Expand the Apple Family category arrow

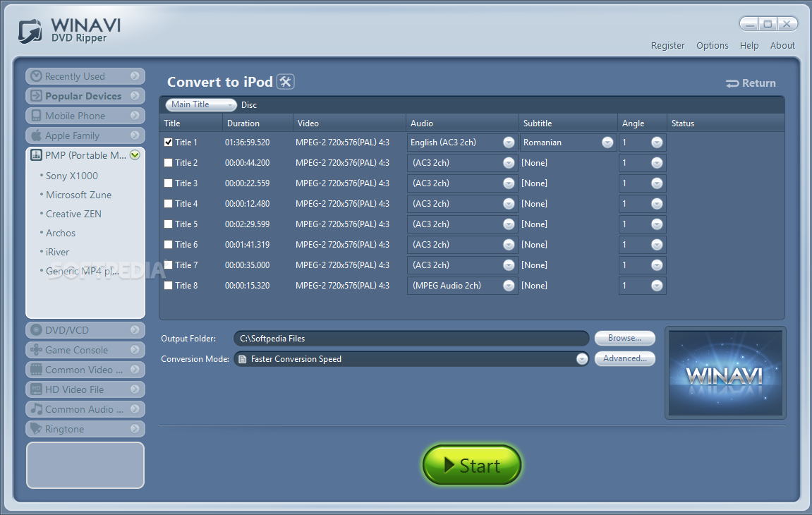pos(135,135)
